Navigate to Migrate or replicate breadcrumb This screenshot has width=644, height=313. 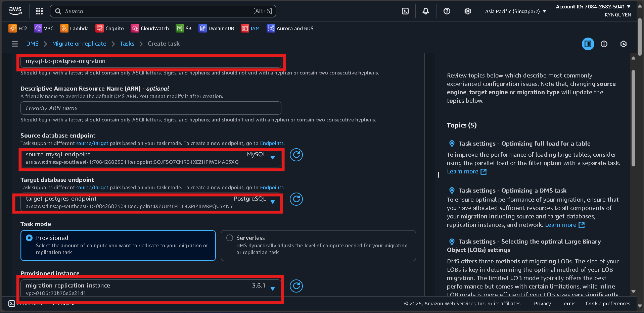[79, 44]
